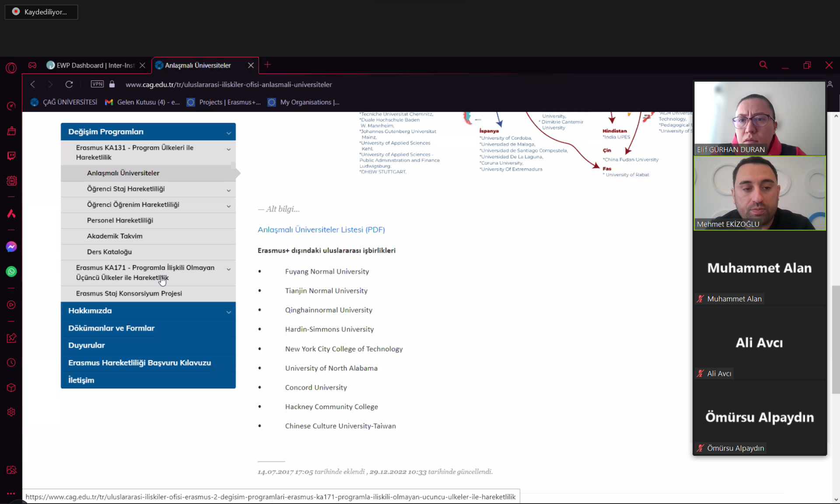Open Ders Kataloğu menu item
The height and width of the screenshot is (504, 840).
point(148,252)
